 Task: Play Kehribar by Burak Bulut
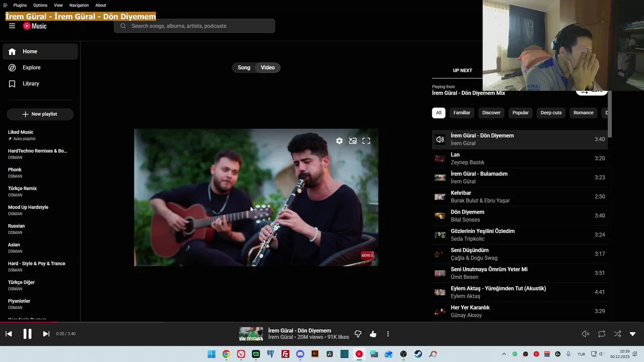click(520, 197)
